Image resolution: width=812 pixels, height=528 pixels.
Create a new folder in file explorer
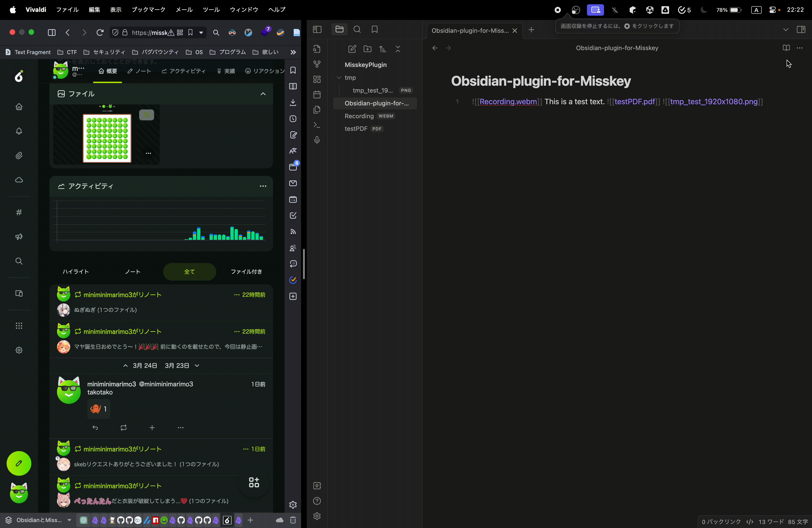pos(368,49)
